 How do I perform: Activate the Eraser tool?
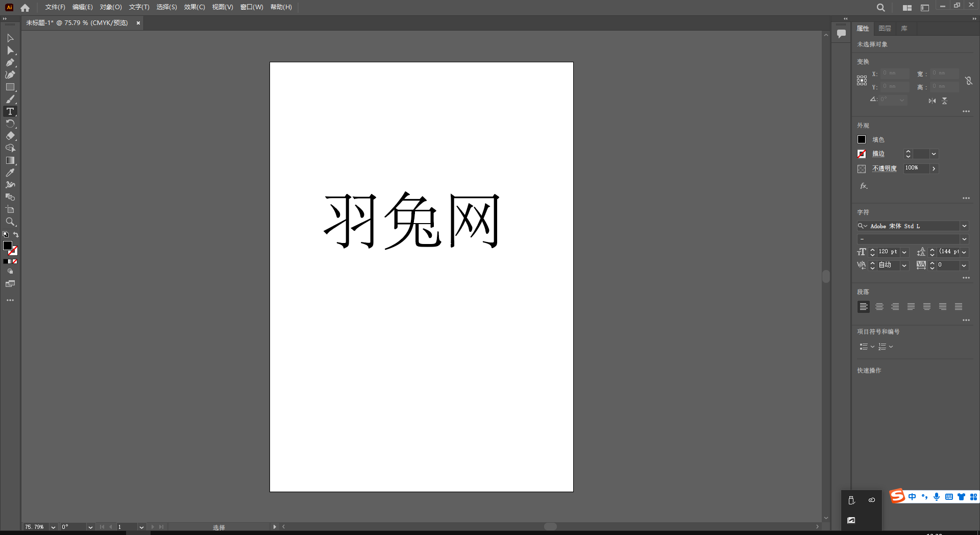[10, 136]
